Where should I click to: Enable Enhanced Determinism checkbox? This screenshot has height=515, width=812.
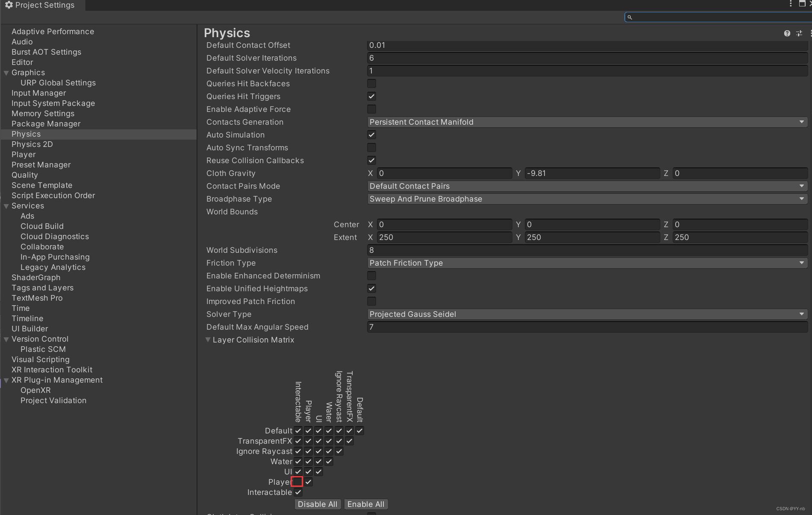pos(372,276)
